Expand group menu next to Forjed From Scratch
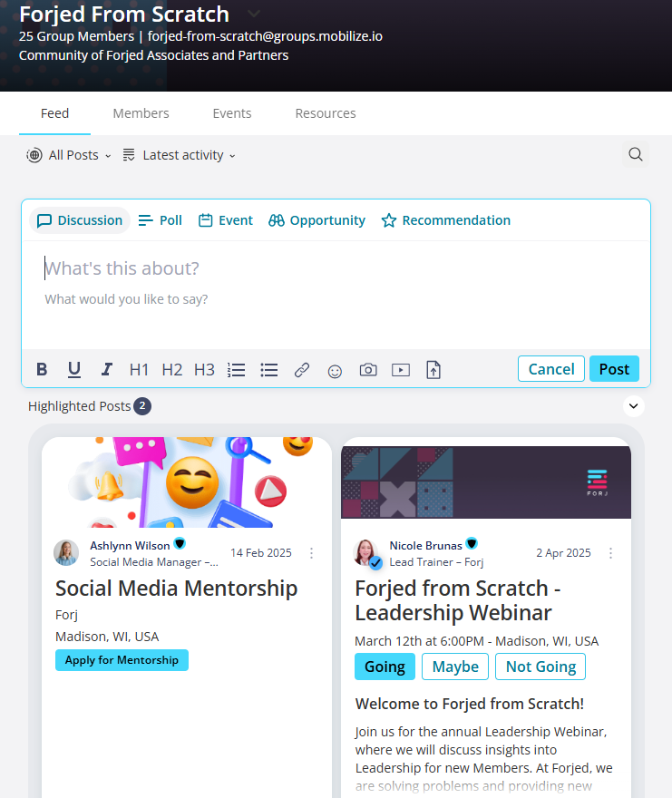This screenshot has height=798, width=672. coord(254,14)
